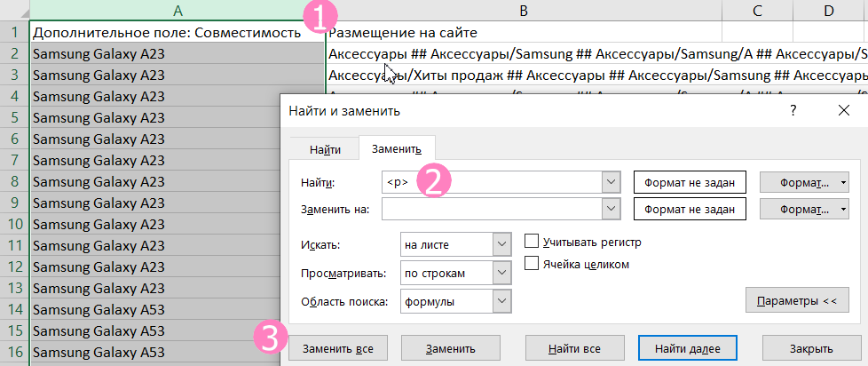Image resolution: width=868 pixels, height=366 pixels.
Task: Select column B header
Action: [524, 10]
